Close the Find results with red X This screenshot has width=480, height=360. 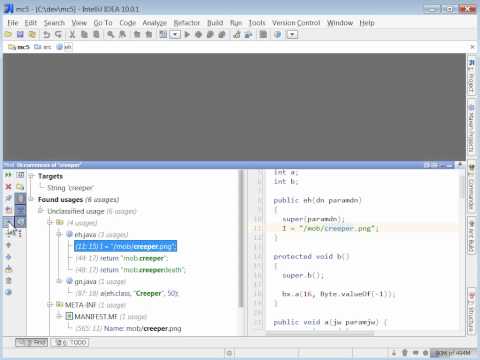coord(8,187)
